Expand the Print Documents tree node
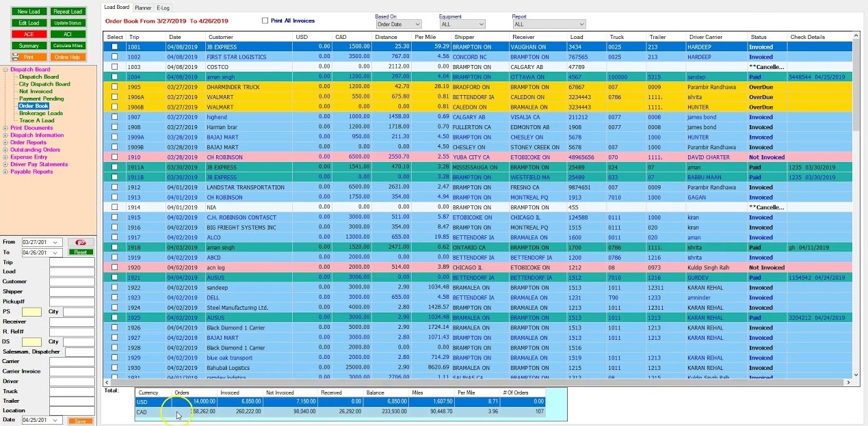Screen dimensions: 868x426 click(x=5, y=128)
